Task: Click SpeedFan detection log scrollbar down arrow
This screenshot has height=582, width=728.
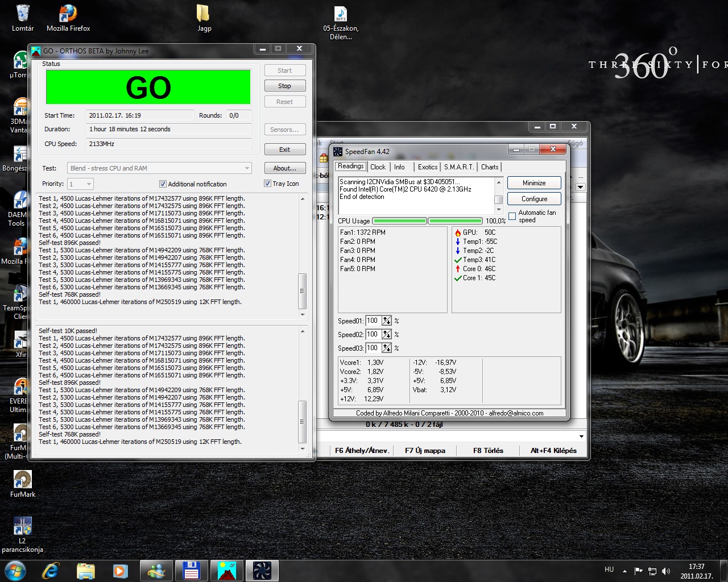Action: 499,209
